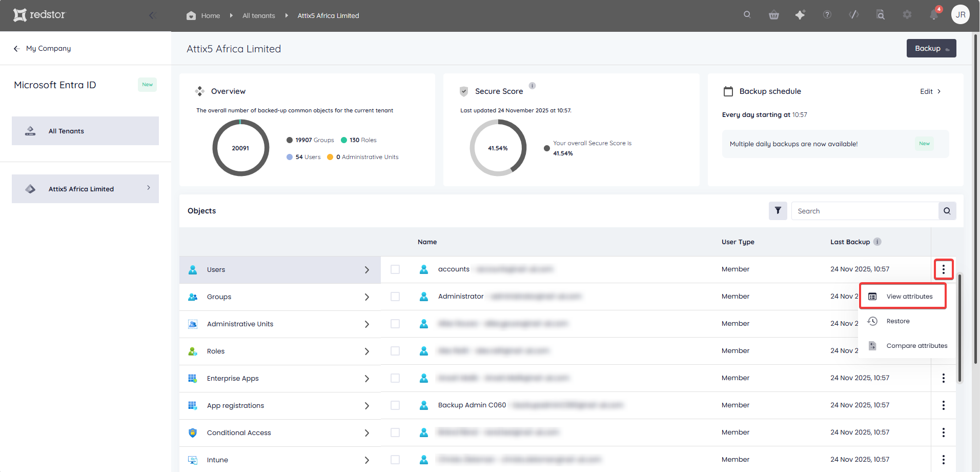
Task: Click Attix5 Africa Limited breadcrumb
Action: [x=328, y=16]
